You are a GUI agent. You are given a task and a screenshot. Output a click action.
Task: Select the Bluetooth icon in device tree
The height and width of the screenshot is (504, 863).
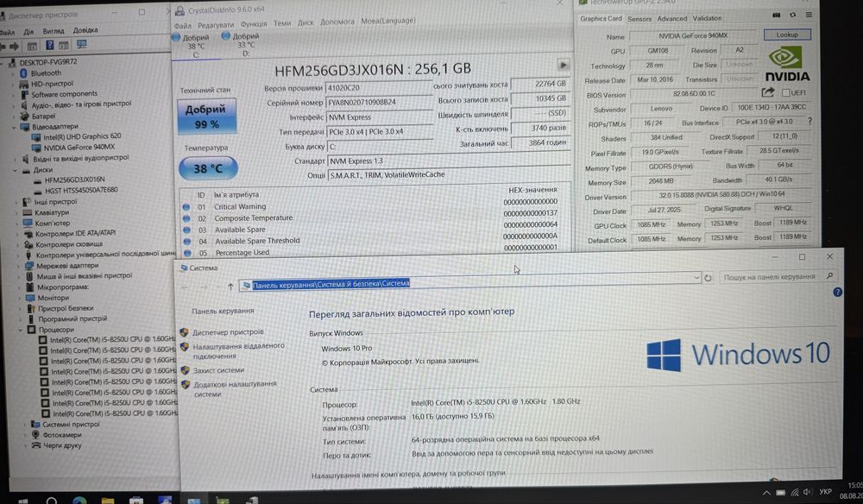pyautogui.click(x=23, y=72)
